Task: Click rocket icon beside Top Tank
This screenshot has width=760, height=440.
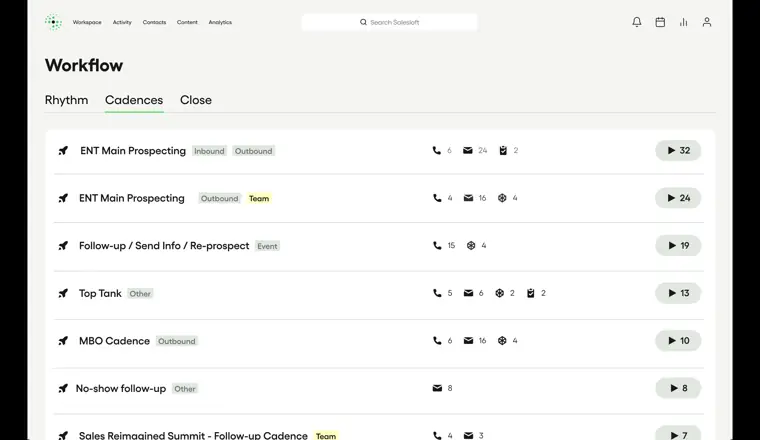Action: click(x=63, y=293)
